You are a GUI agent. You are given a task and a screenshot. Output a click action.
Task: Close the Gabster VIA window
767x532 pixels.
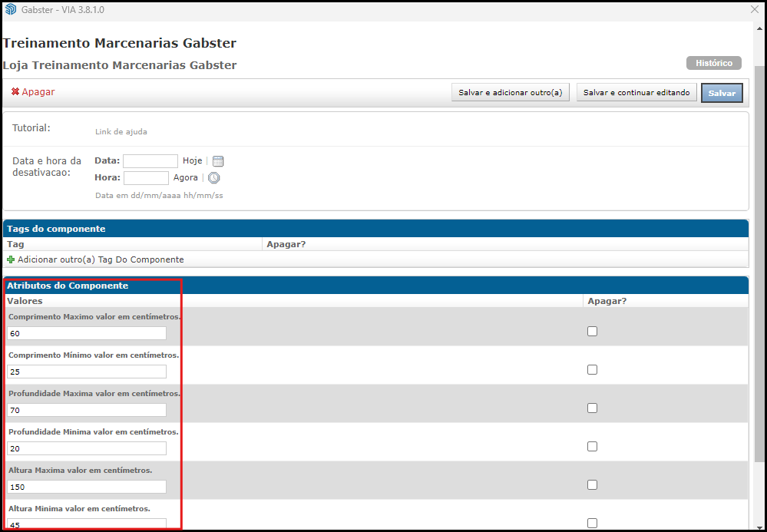[x=754, y=9]
